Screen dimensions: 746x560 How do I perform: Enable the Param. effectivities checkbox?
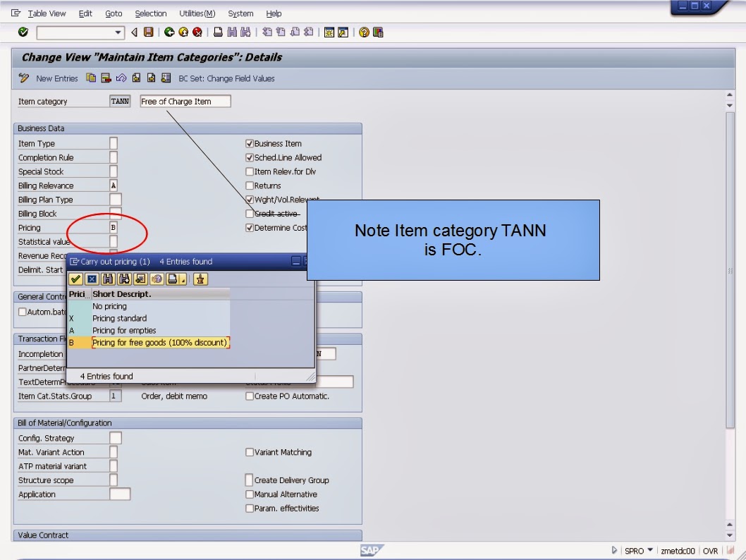(250, 508)
